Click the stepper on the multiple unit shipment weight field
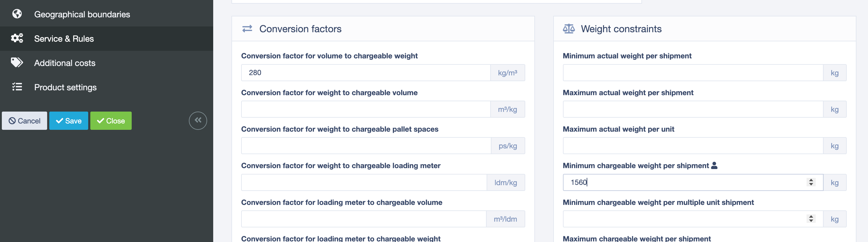 [x=811, y=219]
